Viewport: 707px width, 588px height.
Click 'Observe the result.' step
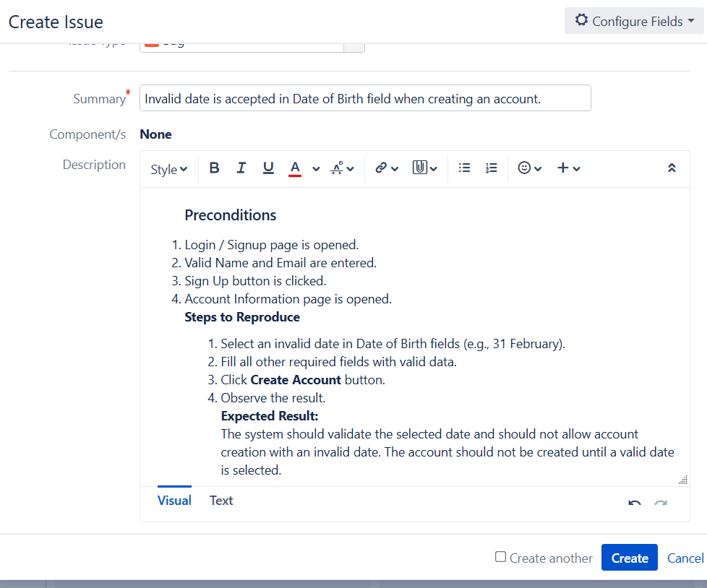[273, 398]
